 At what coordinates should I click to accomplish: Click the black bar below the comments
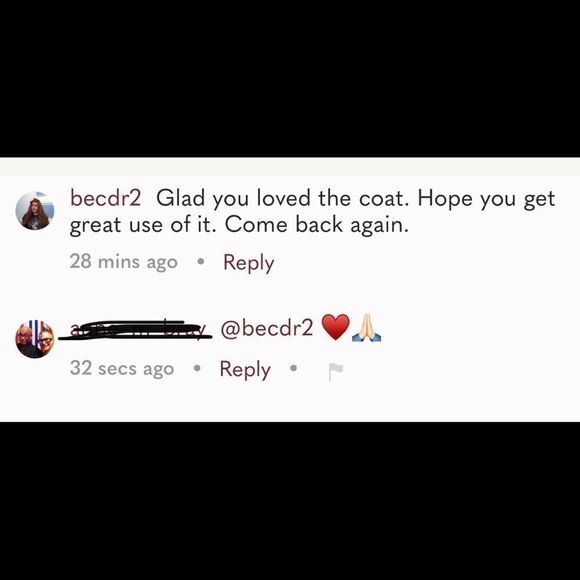click(290, 501)
